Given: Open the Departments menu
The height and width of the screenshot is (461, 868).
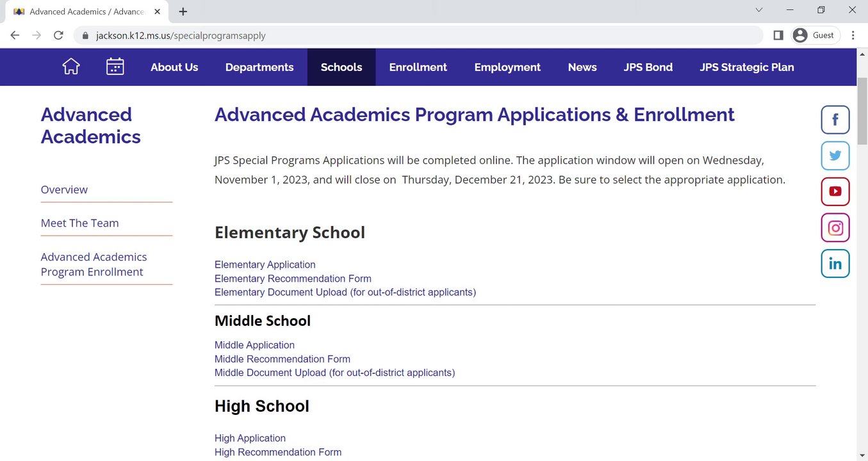Looking at the screenshot, I should pos(259,67).
